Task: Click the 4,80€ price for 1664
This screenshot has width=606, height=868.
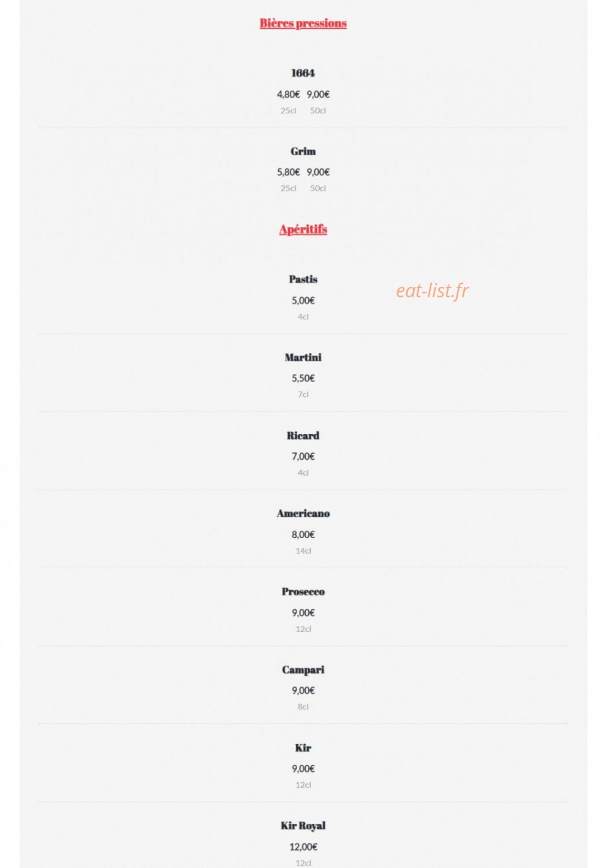Action: [x=288, y=94]
